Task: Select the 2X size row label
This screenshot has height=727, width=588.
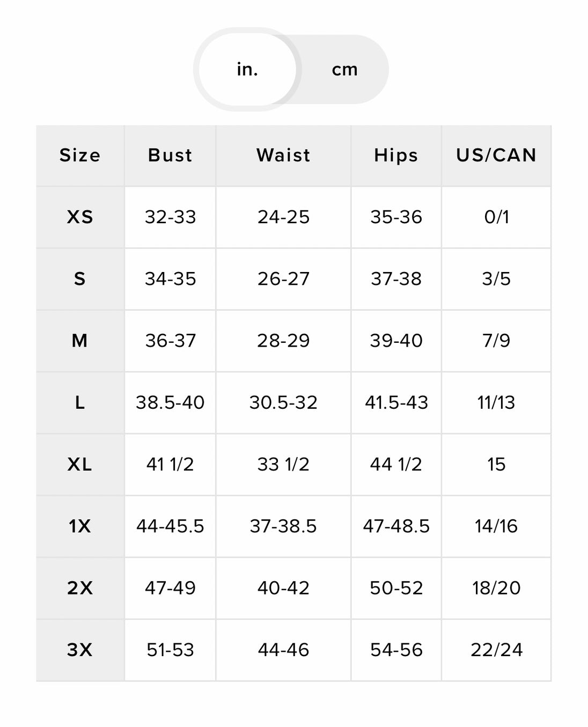Action: click(x=80, y=588)
